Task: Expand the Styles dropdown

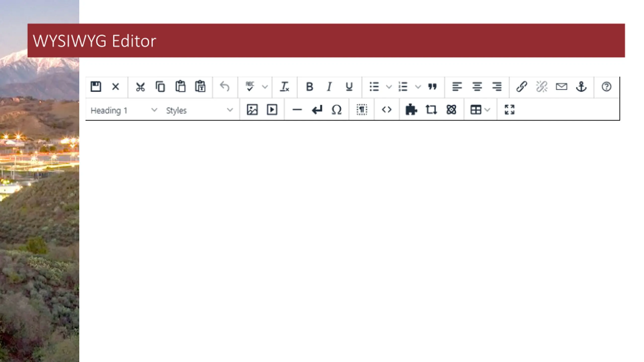Action: 199,110
